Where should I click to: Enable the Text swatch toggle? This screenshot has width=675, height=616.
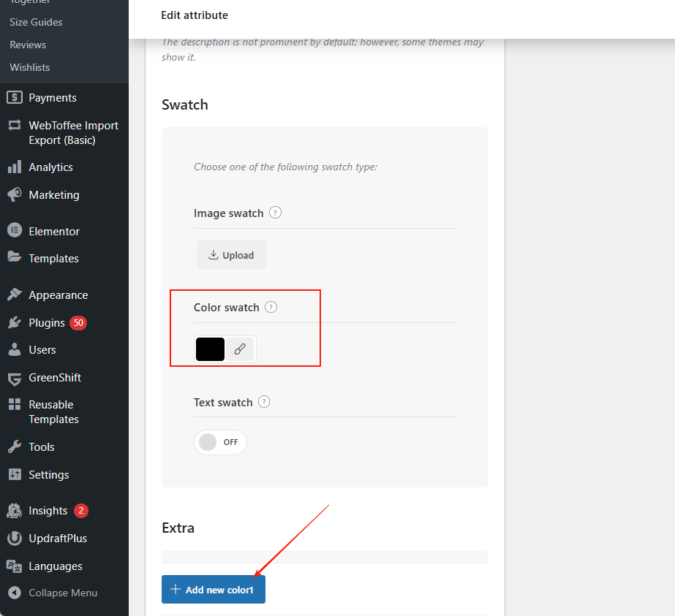coord(220,442)
